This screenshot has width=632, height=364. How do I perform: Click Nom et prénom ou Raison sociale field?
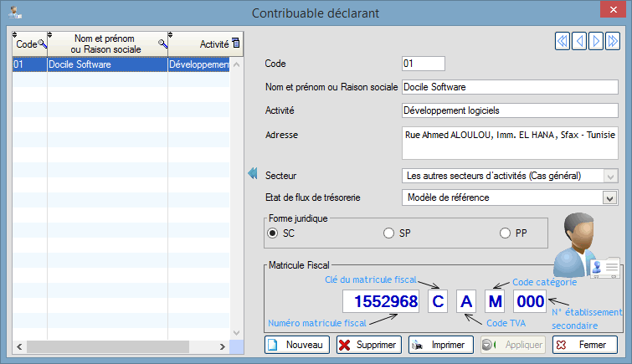(510, 87)
